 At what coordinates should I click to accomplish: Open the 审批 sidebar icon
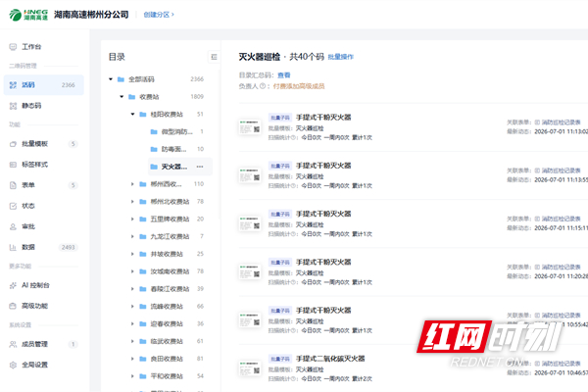(13, 226)
